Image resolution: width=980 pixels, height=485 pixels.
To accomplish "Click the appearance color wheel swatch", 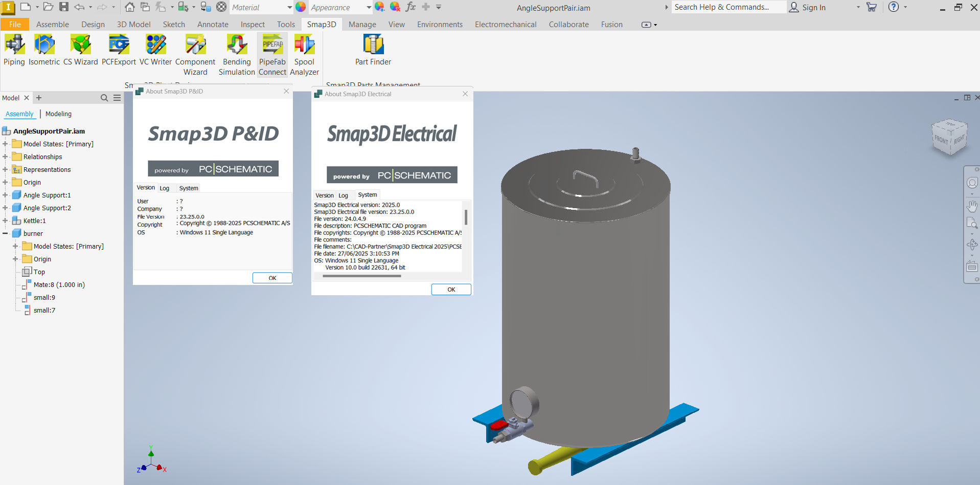I will [x=301, y=7].
